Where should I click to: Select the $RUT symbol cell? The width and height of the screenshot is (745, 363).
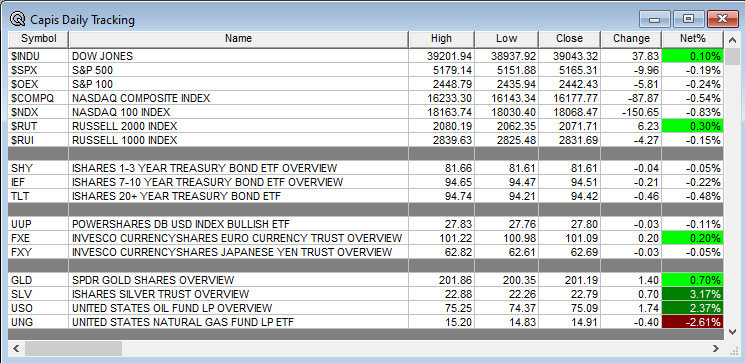39,126
